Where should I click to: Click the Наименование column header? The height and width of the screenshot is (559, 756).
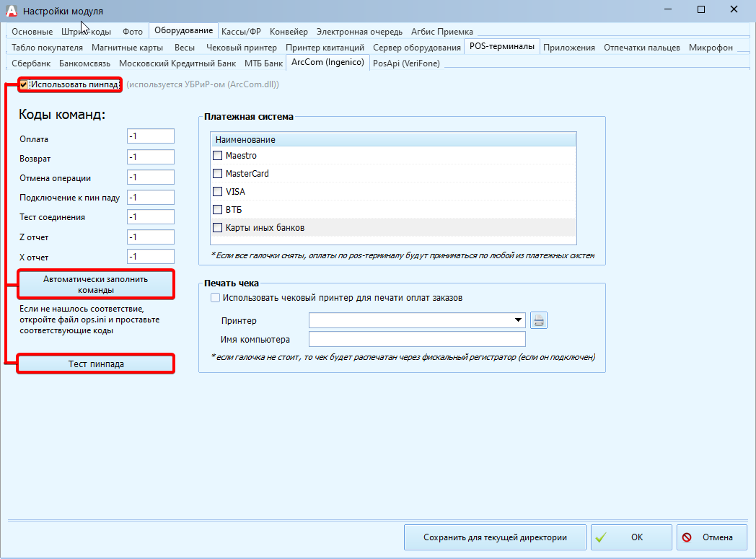(393, 140)
